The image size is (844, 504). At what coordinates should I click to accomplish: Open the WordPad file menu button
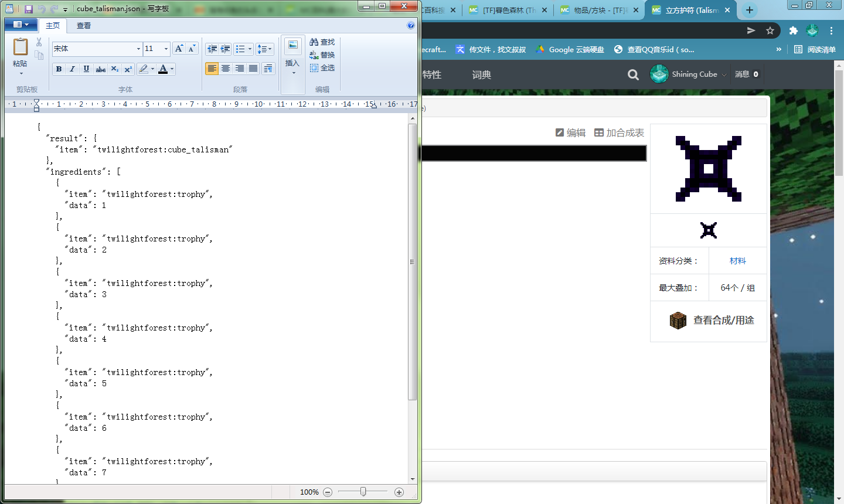21,25
